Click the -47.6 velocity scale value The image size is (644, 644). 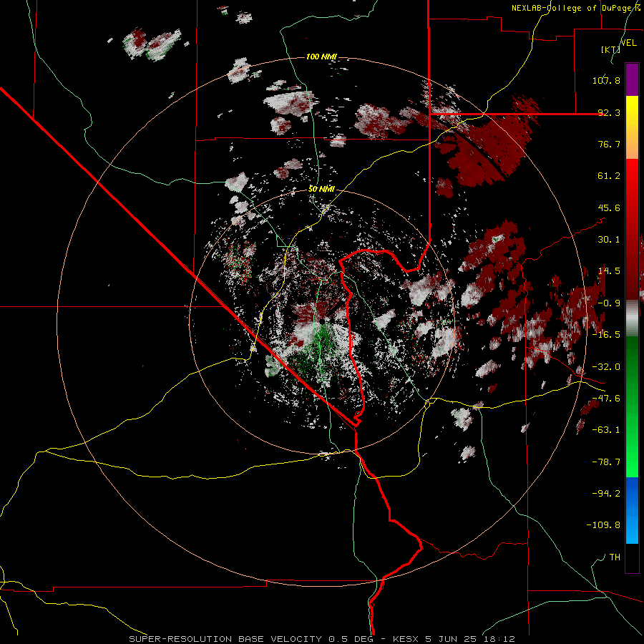606,399
